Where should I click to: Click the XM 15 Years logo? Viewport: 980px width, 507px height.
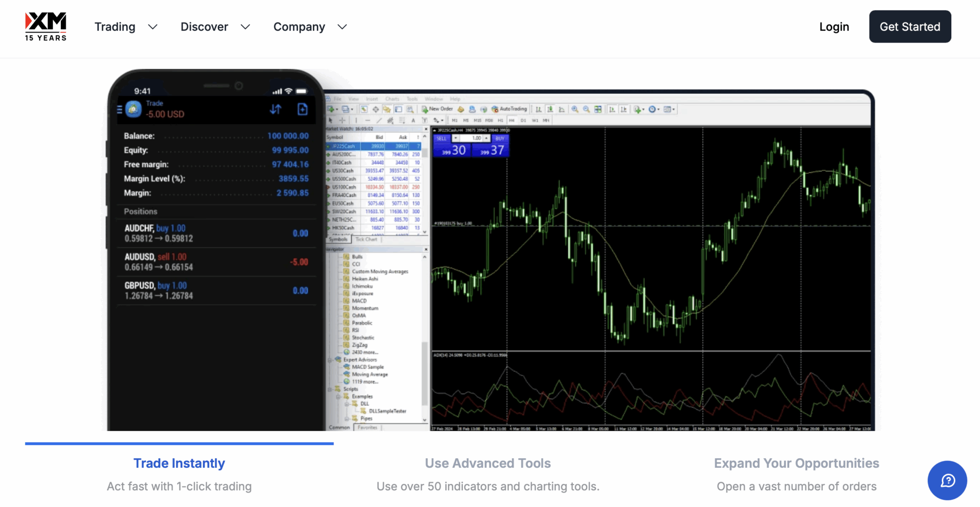tap(45, 26)
